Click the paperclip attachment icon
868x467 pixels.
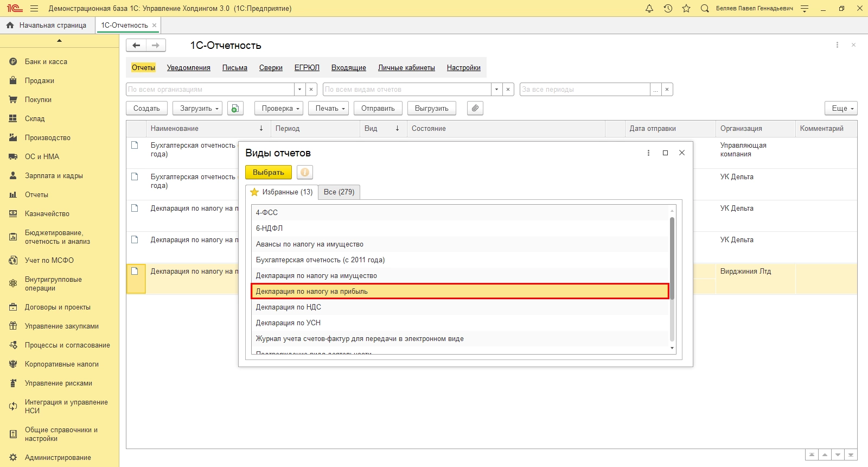pyautogui.click(x=475, y=108)
